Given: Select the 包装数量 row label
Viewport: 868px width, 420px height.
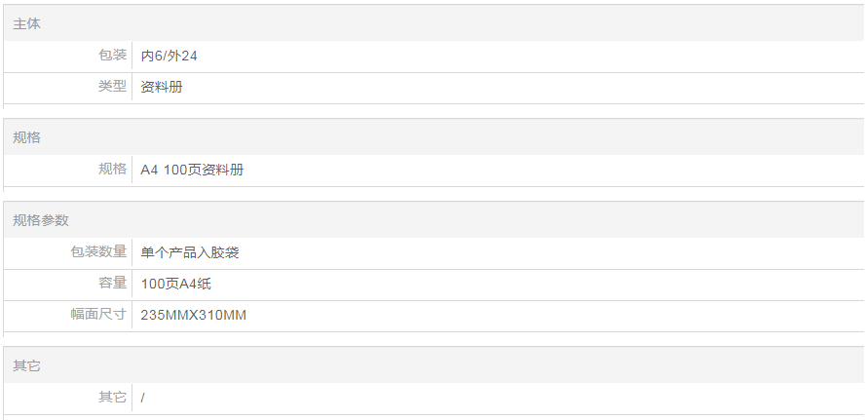Looking at the screenshot, I should click(x=98, y=252).
